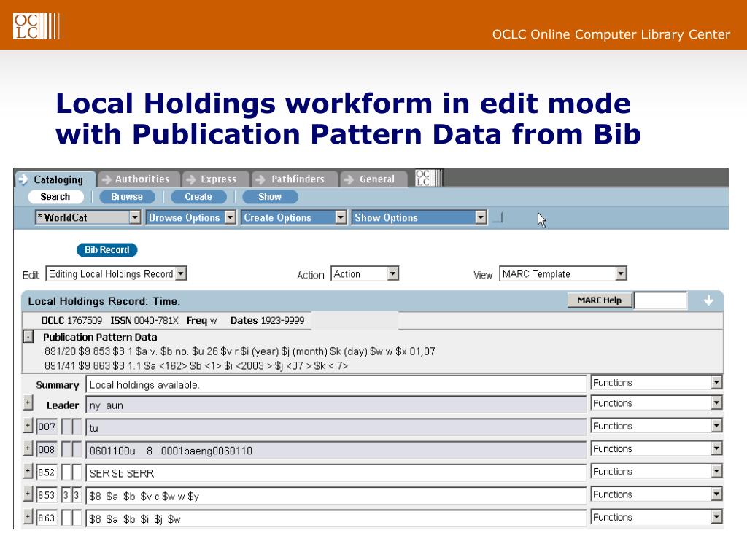Image resolution: width=747 pixels, height=560 pixels.
Task: Open Functions dropdown for Summary row
Action: tap(657, 382)
